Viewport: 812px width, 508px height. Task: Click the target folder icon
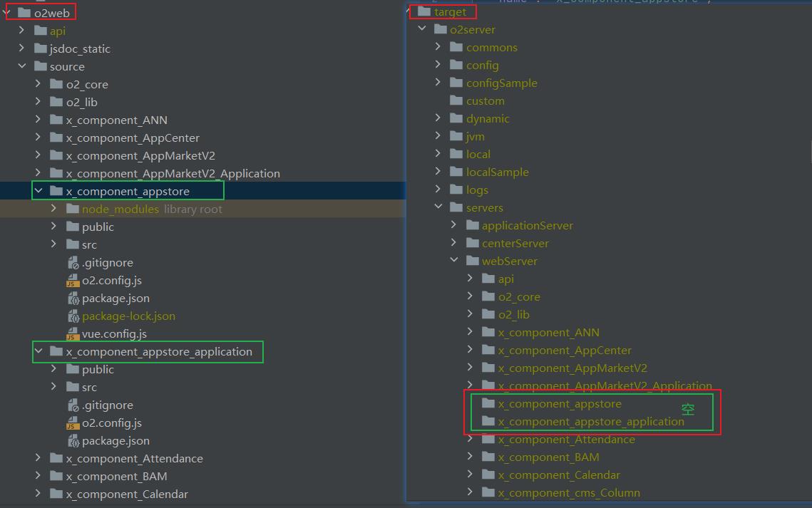[x=424, y=12]
